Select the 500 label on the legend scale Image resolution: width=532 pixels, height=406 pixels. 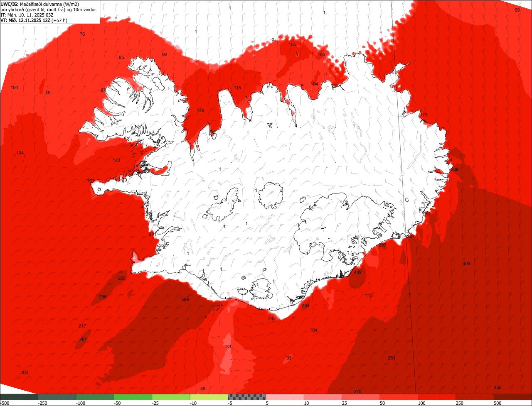tap(498, 403)
